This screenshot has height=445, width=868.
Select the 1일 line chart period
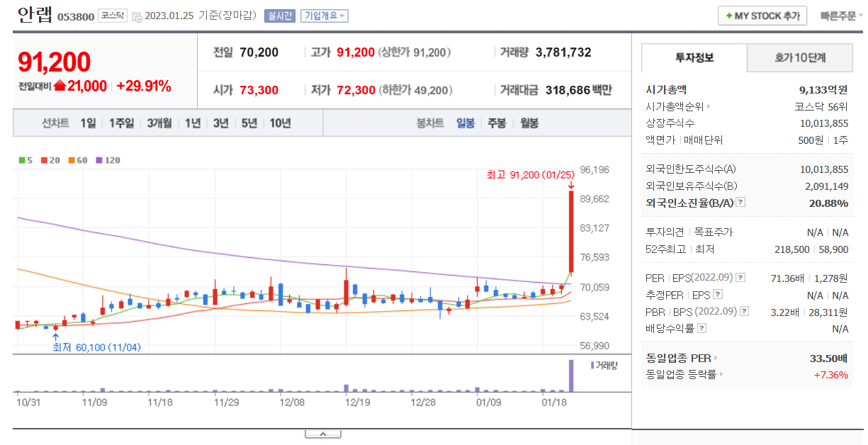tap(88, 123)
